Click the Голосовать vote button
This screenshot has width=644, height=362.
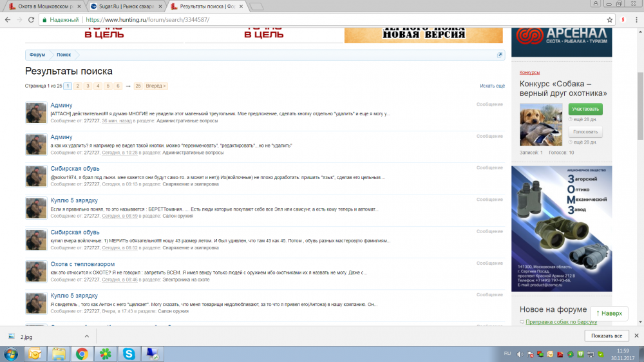(585, 131)
